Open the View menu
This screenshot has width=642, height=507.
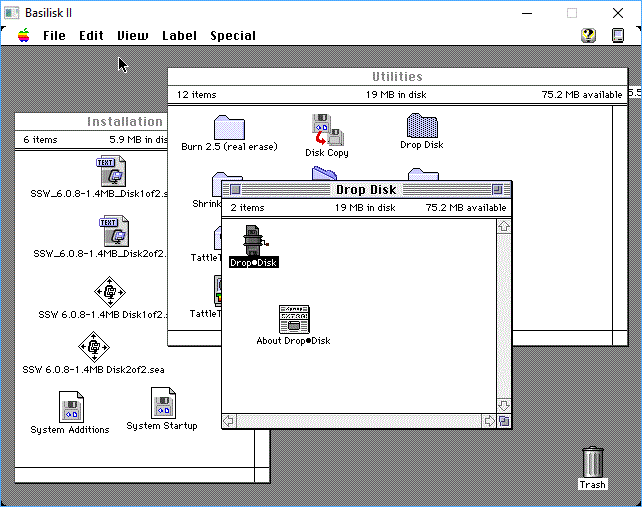(x=133, y=36)
